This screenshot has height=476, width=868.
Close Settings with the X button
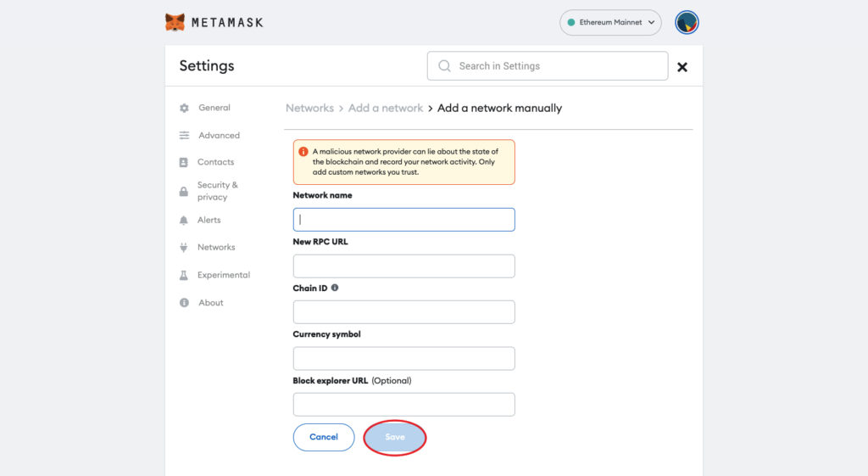click(682, 67)
